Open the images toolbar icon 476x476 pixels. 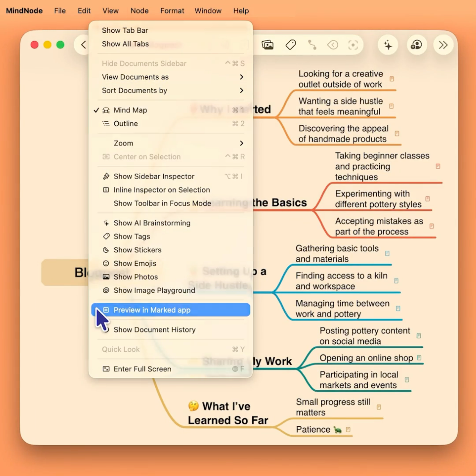(267, 45)
